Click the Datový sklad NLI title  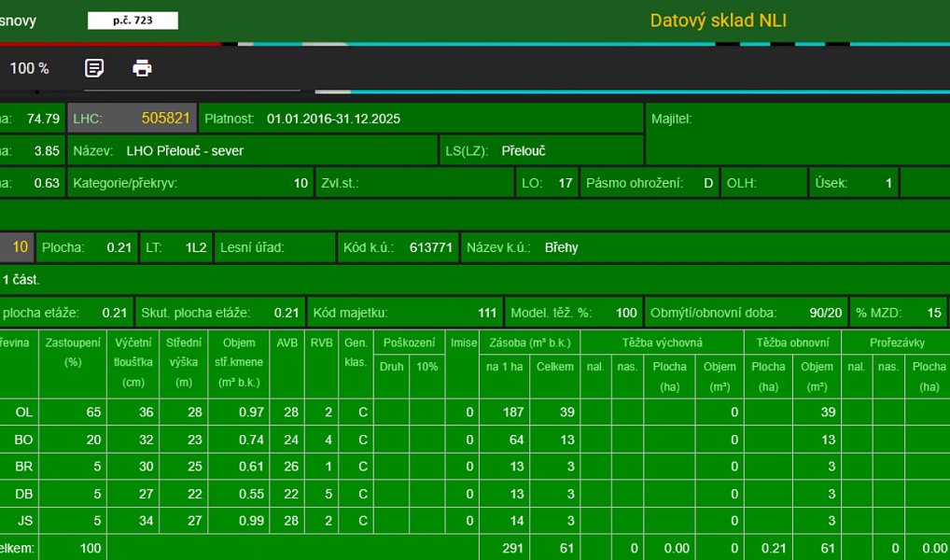pos(718,21)
